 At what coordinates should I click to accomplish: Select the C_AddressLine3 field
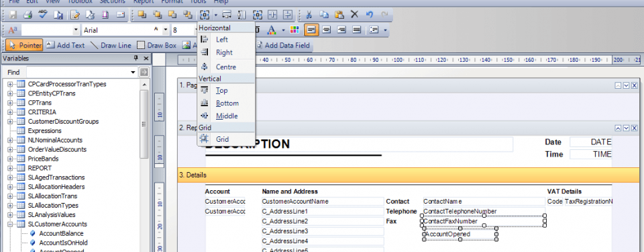323,231
